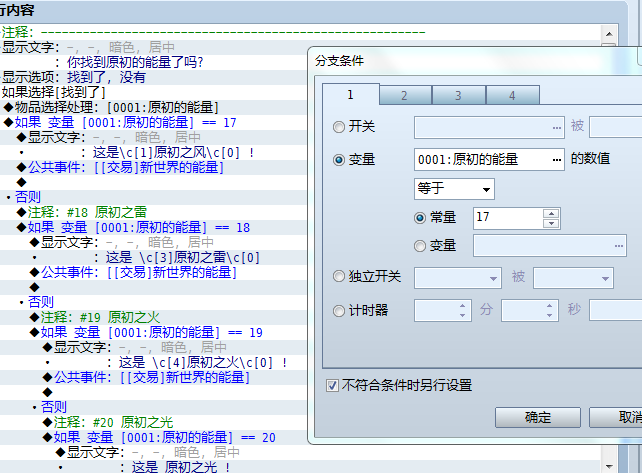Select the 开关 radio button
Screen dimensions: 642x473
pos(339,127)
